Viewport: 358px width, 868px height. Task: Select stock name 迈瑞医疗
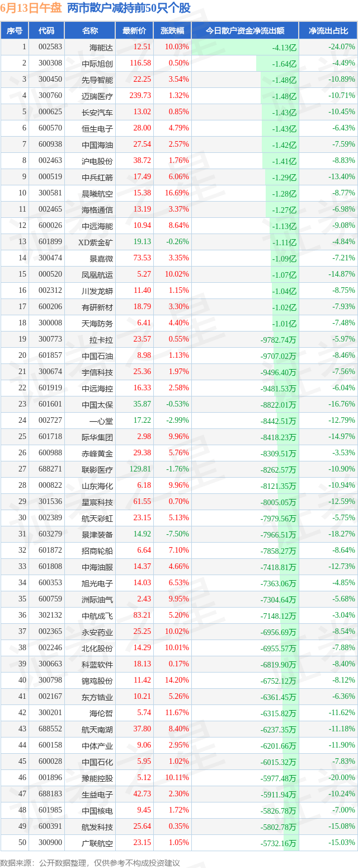coord(97,96)
